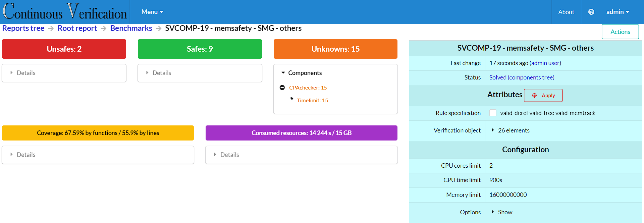Toggle the Rule specification checkbox
644x223 pixels.
[x=493, y=113]
